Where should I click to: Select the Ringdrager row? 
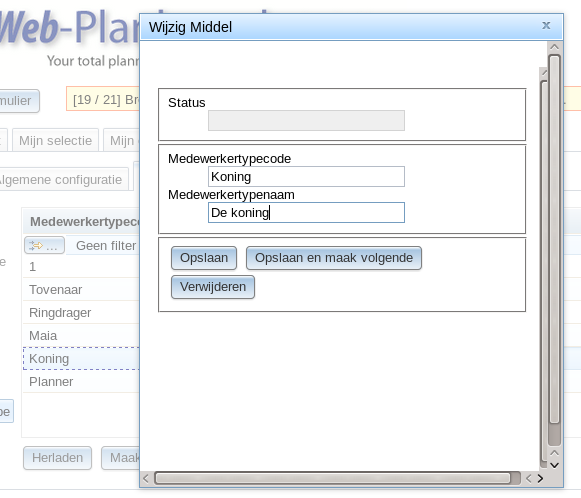[81, 312]
